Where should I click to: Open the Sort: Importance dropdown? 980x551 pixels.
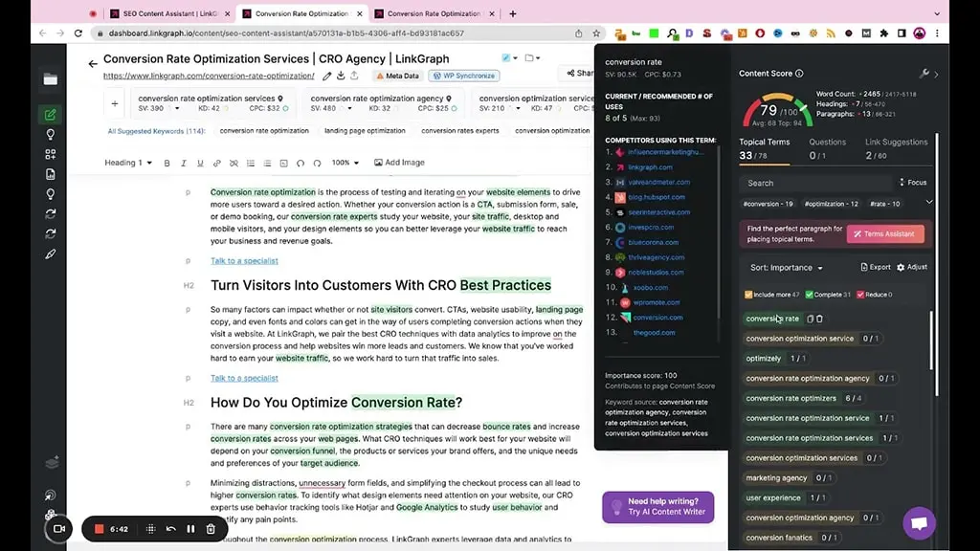[x=786, y=268]
